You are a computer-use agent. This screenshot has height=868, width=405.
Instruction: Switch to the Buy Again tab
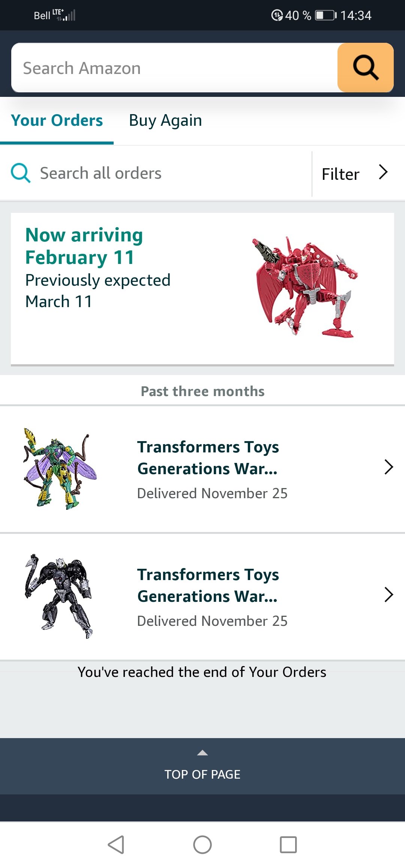pos(165,121)
